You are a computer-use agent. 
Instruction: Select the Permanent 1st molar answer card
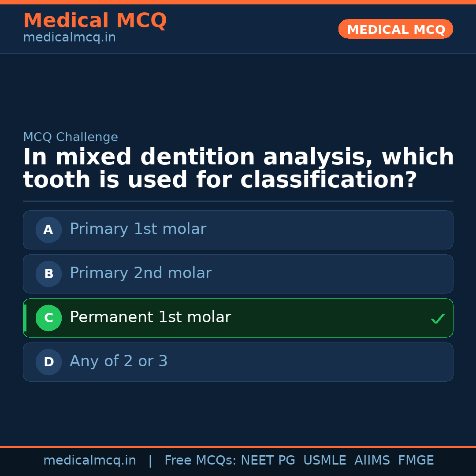pos(238,318)
